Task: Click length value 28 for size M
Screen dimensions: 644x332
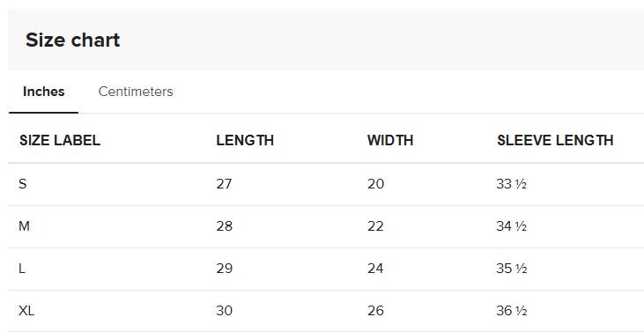Action: (225, 226)
